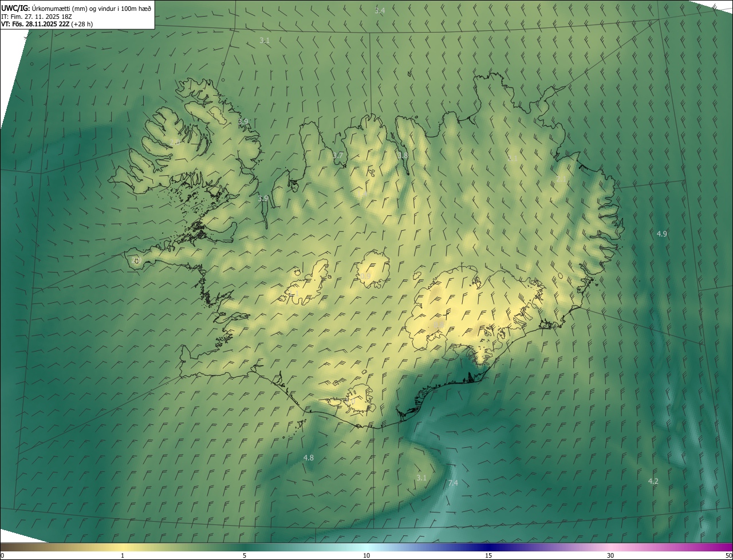Image resolution: width=733 pixels, height=560 pixels.
Task: Click the color scale tick labeled 50
Action: pos(728,555)
